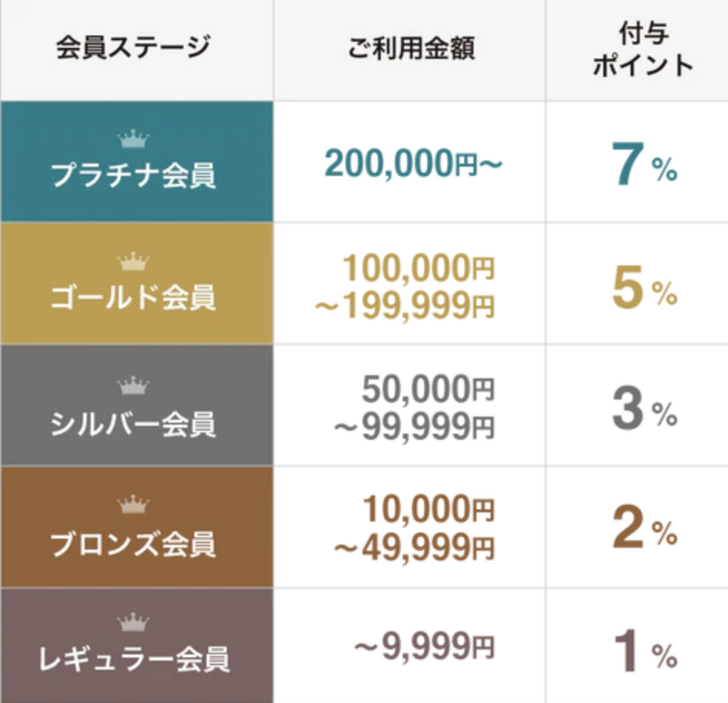Click the crown icon above ブロンズ会員
The width and height of the screenshot is (728, 703).
point(133,504)
